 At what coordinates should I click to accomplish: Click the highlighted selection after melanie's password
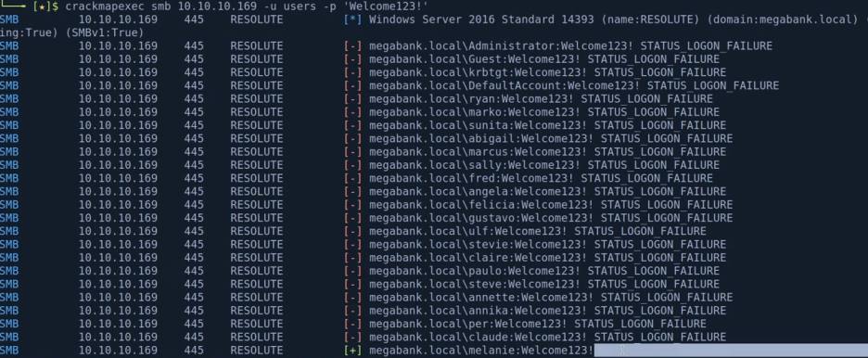(x=731, y=351)
